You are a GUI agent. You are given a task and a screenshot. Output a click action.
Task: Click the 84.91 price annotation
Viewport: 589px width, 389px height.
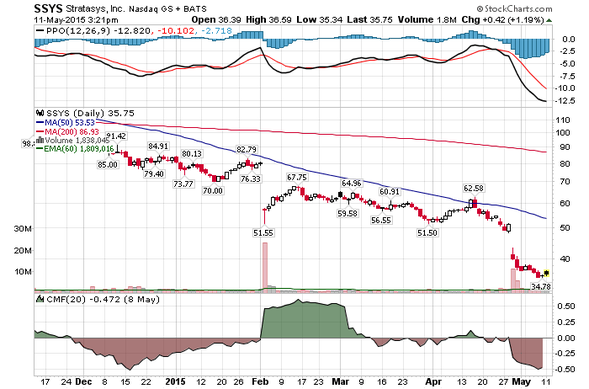pyautogui.click(x=158, y=146)
